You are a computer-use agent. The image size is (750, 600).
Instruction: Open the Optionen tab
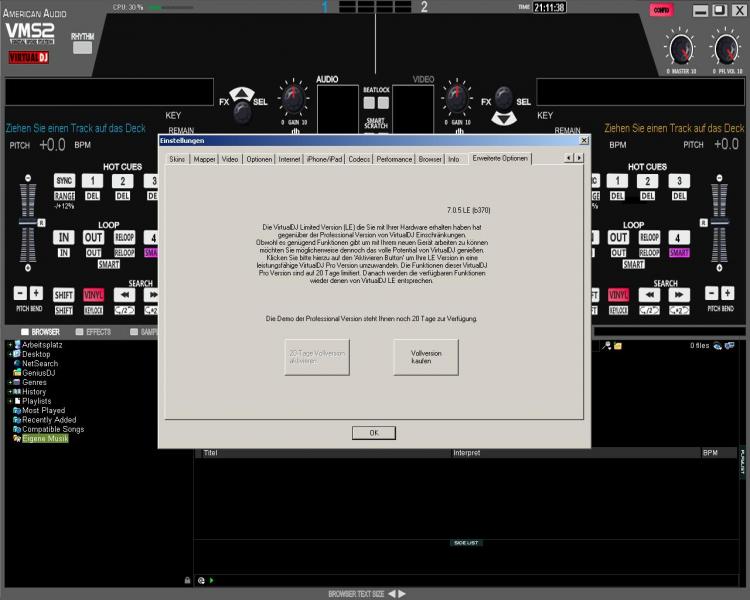pyautogui.click(x=259, y=159)
